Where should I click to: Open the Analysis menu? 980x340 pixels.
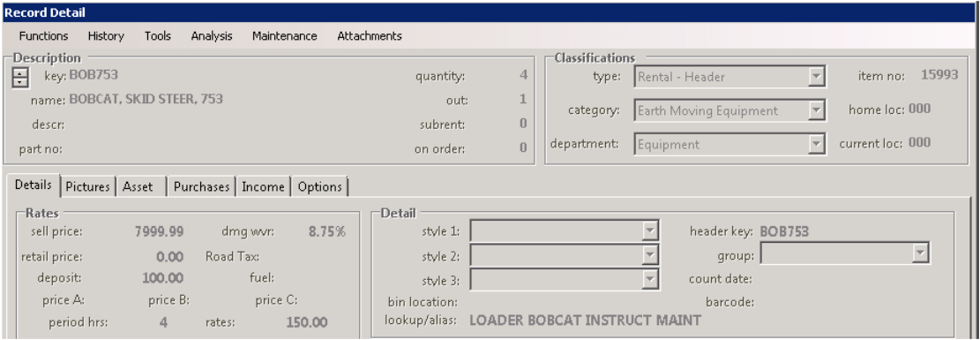212,36
